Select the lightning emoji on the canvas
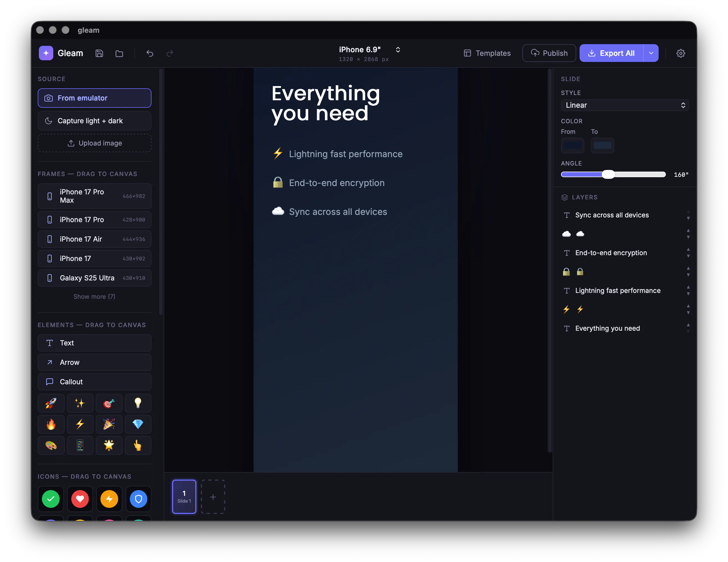The image size is (728, 562). 278,154
